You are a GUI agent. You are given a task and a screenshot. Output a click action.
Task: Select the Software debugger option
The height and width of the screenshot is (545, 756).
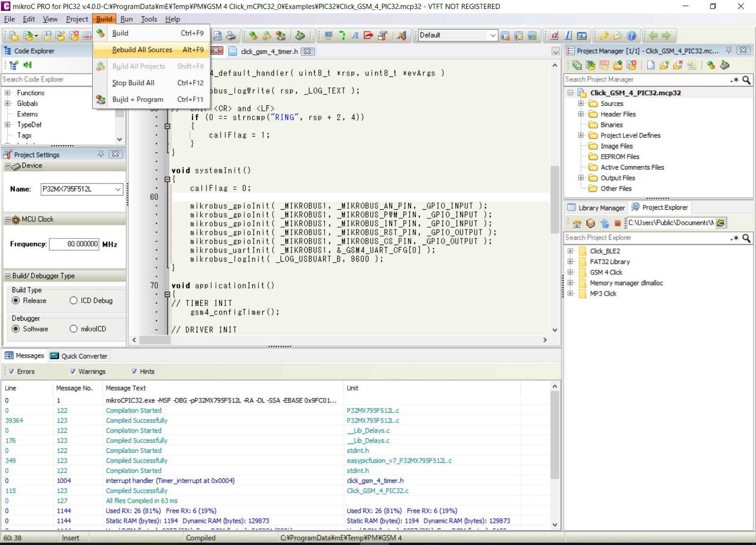coord(16,329)
